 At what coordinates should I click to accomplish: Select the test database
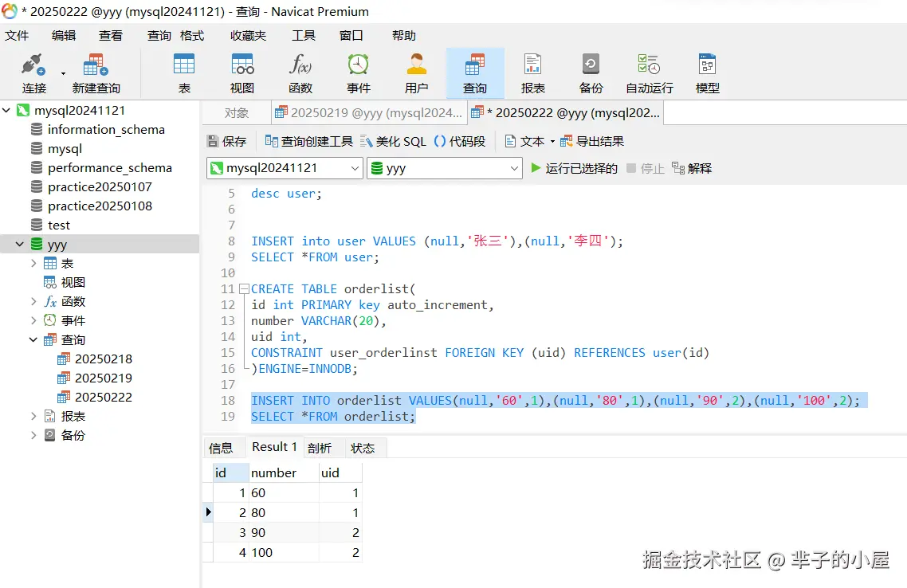tap(58, 225)
